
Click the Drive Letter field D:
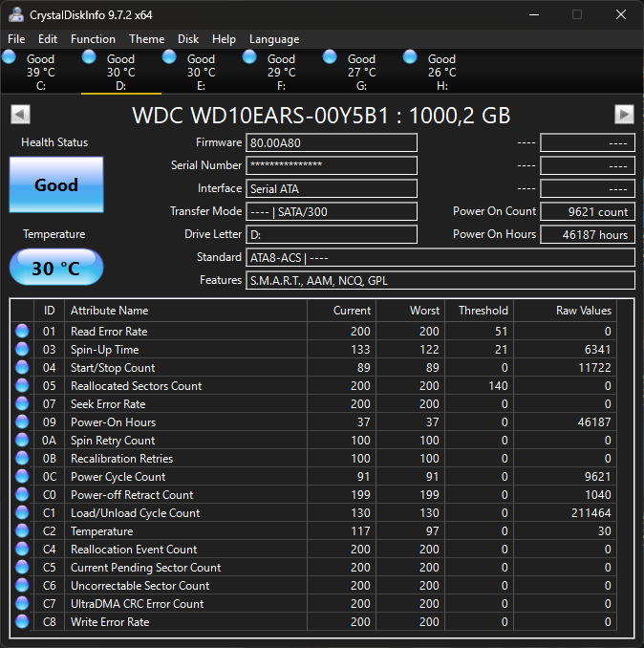(x=332, y=235)
